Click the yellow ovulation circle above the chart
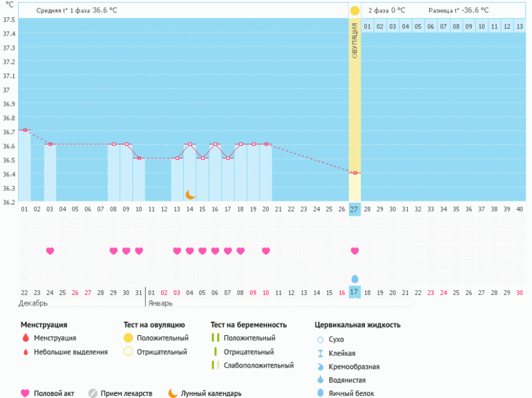 click(x=354, y=11)
